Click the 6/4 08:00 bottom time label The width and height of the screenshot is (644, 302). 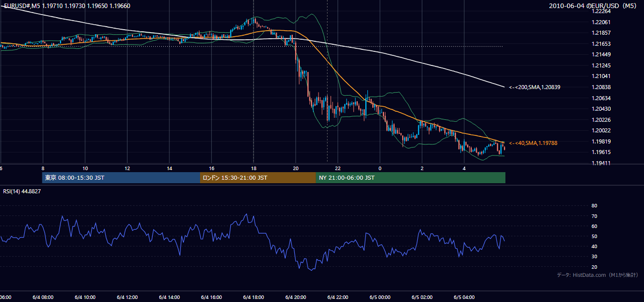43,297
